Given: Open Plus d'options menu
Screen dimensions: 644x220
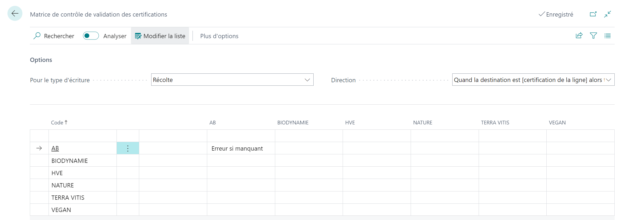Looking at the screenshot, I should click(219, 36).
